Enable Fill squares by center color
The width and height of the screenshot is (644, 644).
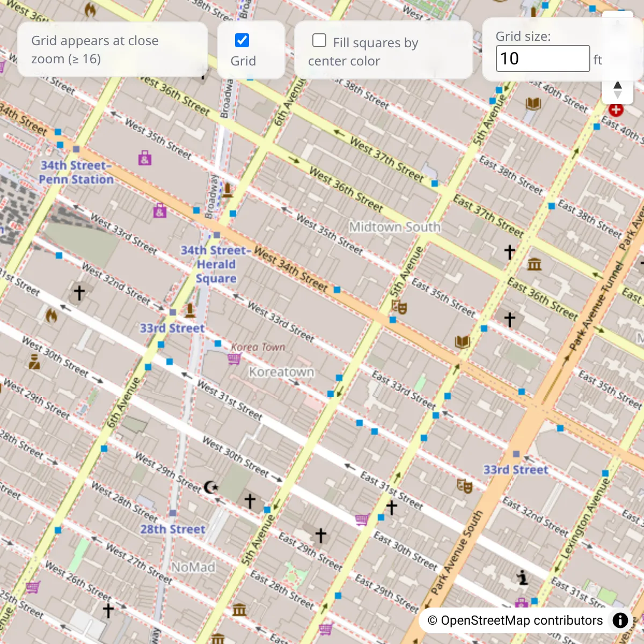click(x=319, y=40)
